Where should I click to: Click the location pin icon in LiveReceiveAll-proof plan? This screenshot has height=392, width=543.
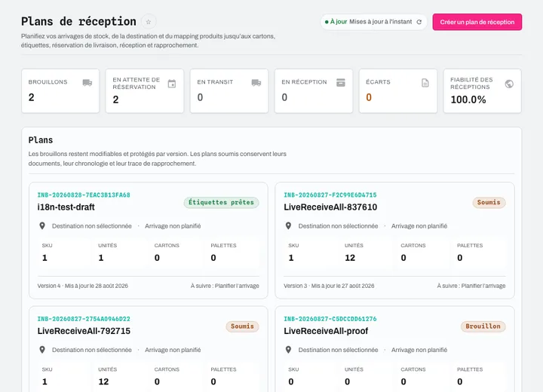click(288, 350)
